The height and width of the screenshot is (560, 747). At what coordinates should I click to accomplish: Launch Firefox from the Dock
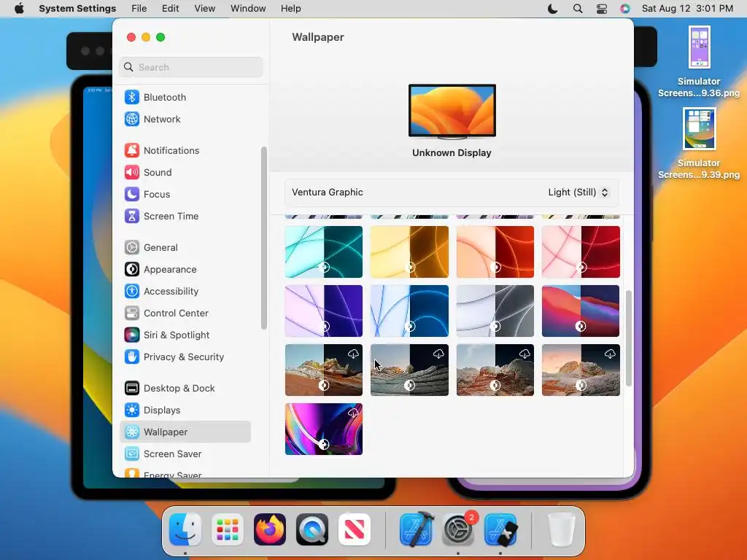270,529
